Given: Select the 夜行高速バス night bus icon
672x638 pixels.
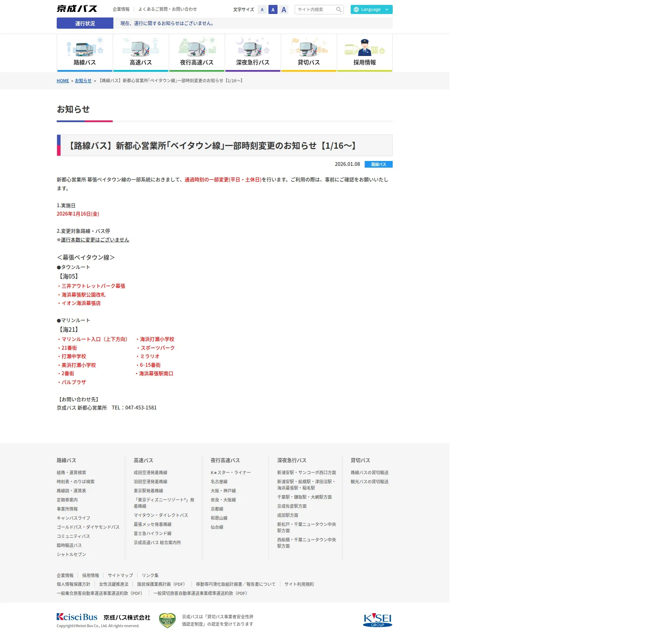Looking at the screenshot, I should pyautogui.click(x=197, y=48).
